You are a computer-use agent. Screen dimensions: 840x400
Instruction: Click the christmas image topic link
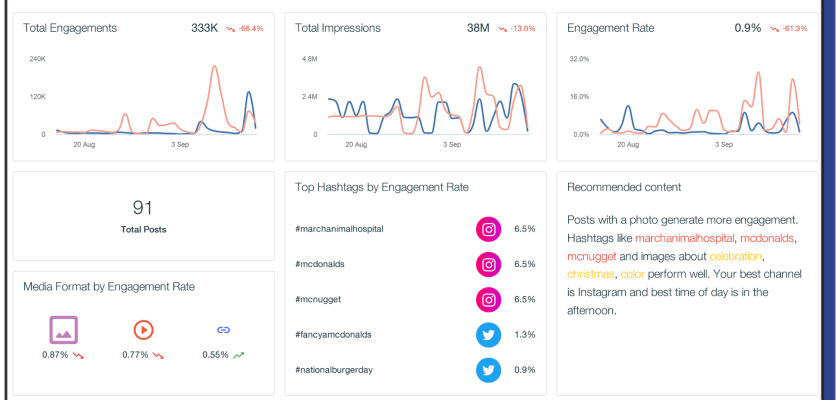click(591, 274)
